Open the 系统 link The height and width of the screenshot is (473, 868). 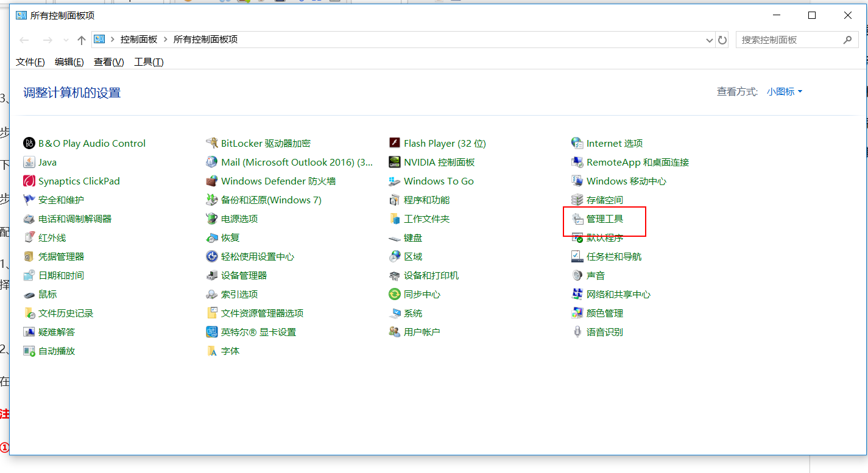tap(413, 314)
